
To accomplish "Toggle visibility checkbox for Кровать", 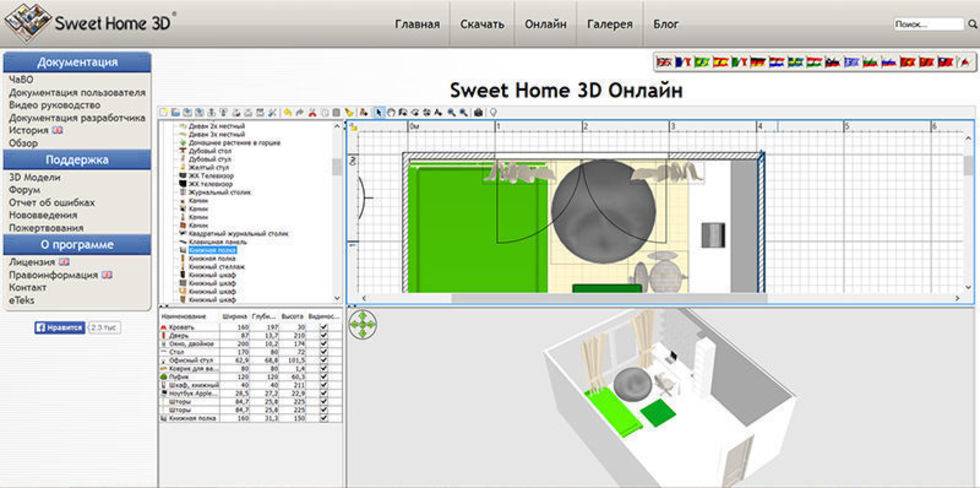I will point(323,327).
